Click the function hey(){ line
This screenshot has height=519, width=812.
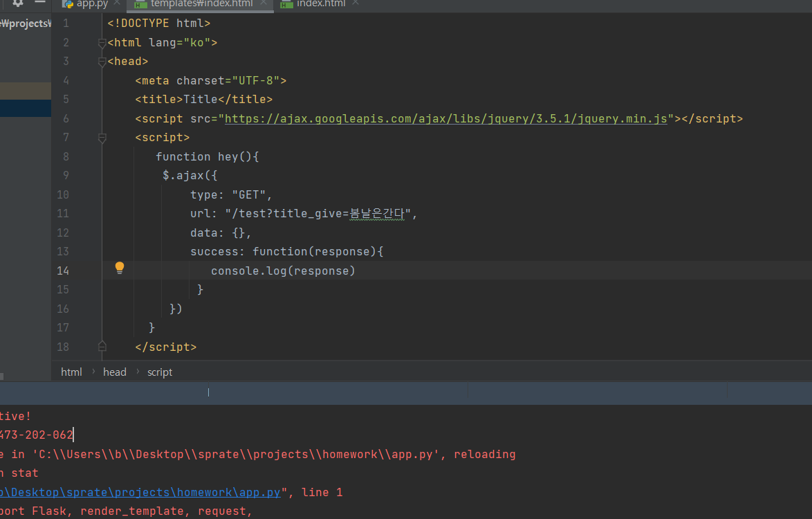click(x=207, y=156)
